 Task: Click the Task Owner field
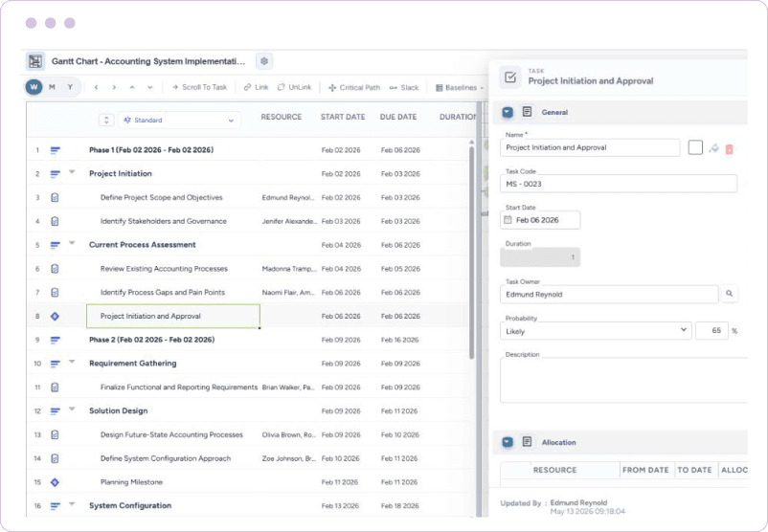point(609,295)
